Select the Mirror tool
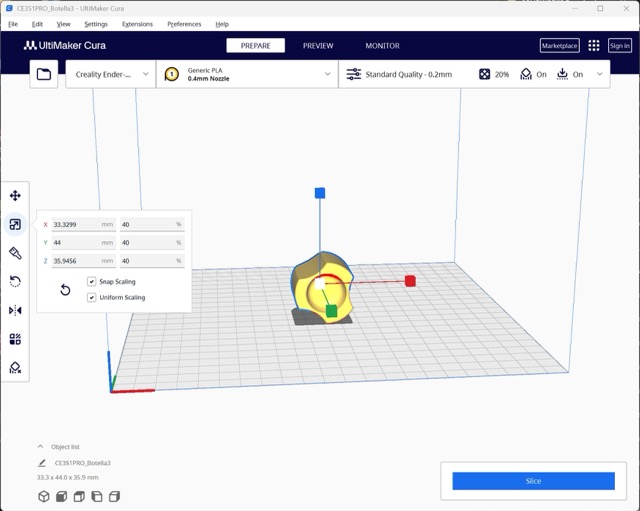 click(x=15, y=310)
